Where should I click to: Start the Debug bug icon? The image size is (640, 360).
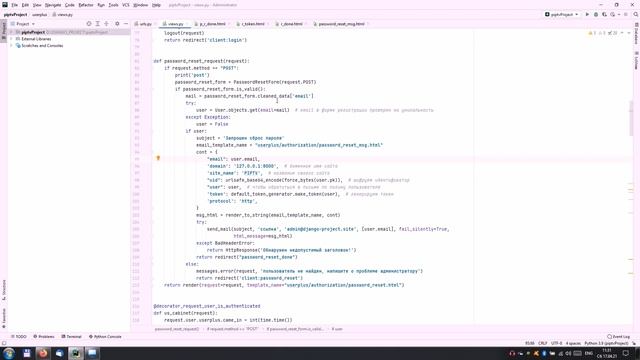[x=596, y=14]
